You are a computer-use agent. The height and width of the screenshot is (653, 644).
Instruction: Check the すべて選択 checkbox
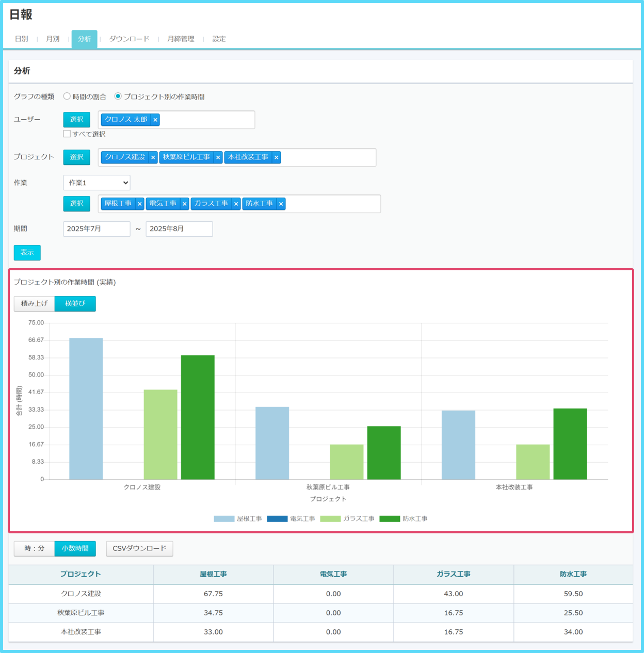67,134
